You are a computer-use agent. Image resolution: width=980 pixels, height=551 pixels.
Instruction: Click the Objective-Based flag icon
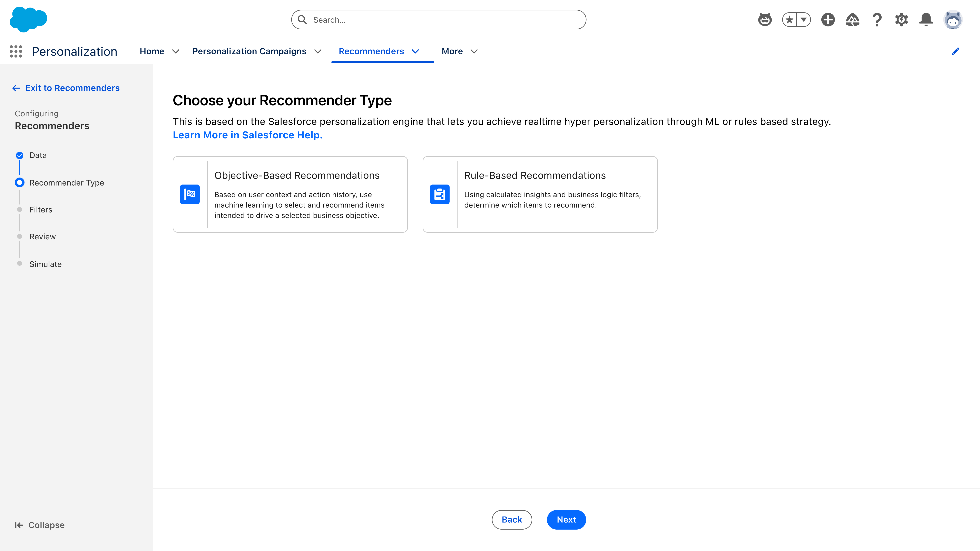click(190, 194)
